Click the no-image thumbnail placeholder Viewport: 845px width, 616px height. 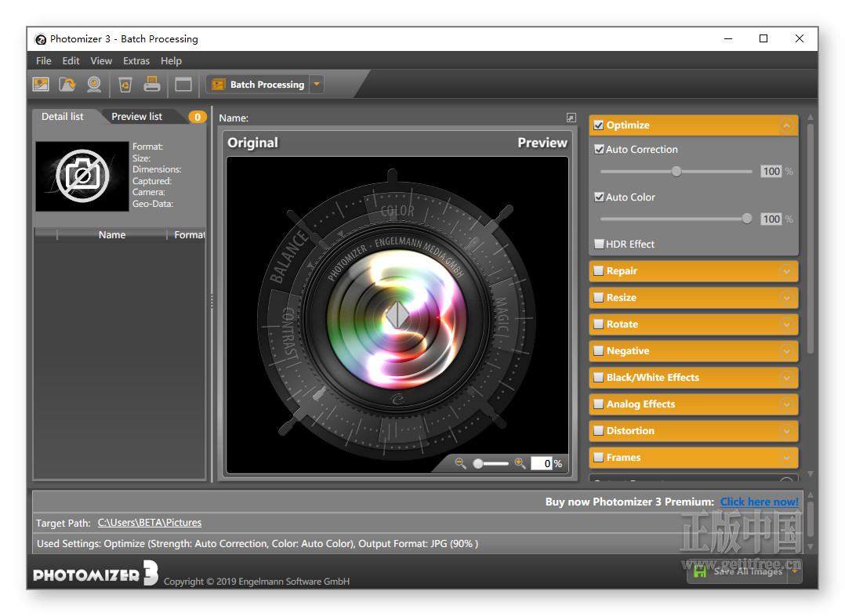82,176
